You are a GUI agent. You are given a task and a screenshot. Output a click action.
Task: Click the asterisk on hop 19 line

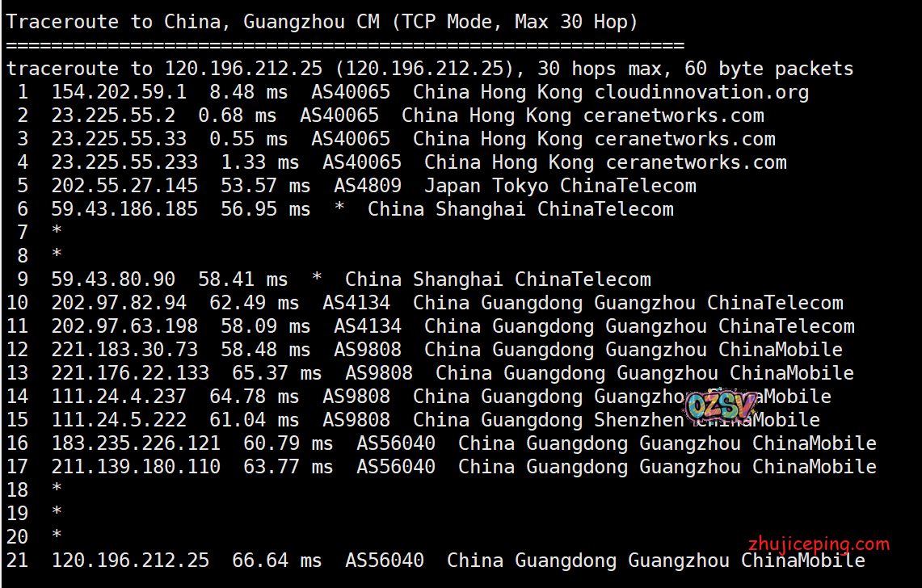pos(57,514)
